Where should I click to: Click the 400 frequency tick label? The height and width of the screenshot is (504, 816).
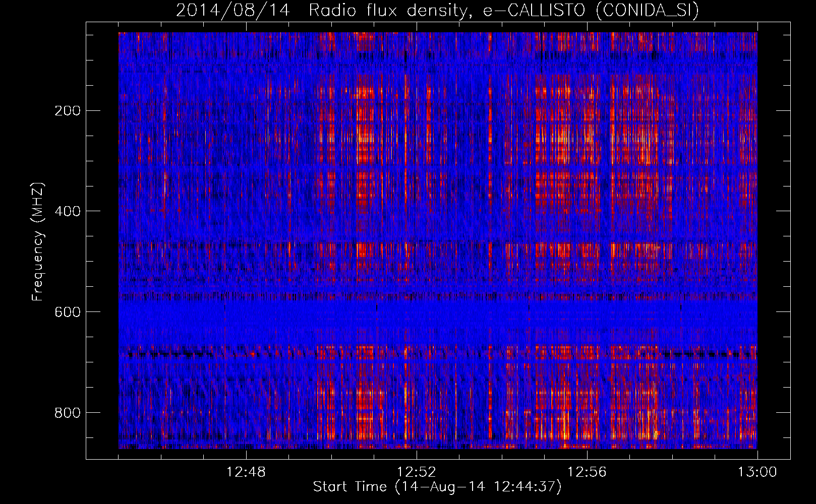coord(67,211)
